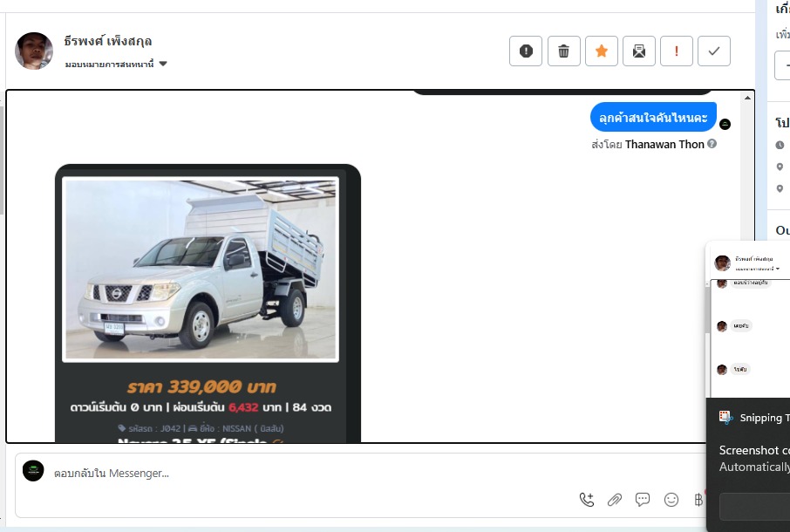Click the installment details line with 6,432

pyautogui.click(x=201, y=407)
